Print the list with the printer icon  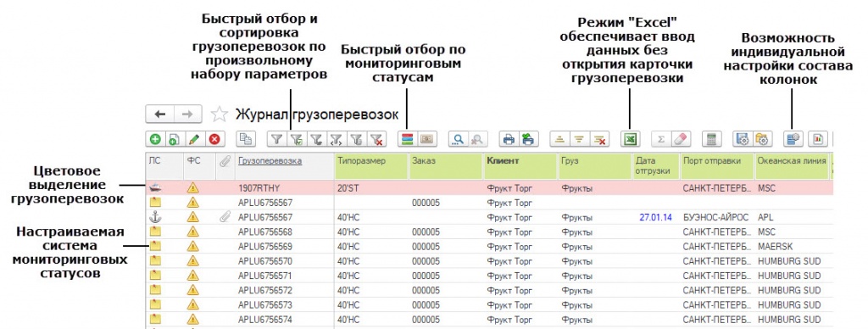(509, 140)
